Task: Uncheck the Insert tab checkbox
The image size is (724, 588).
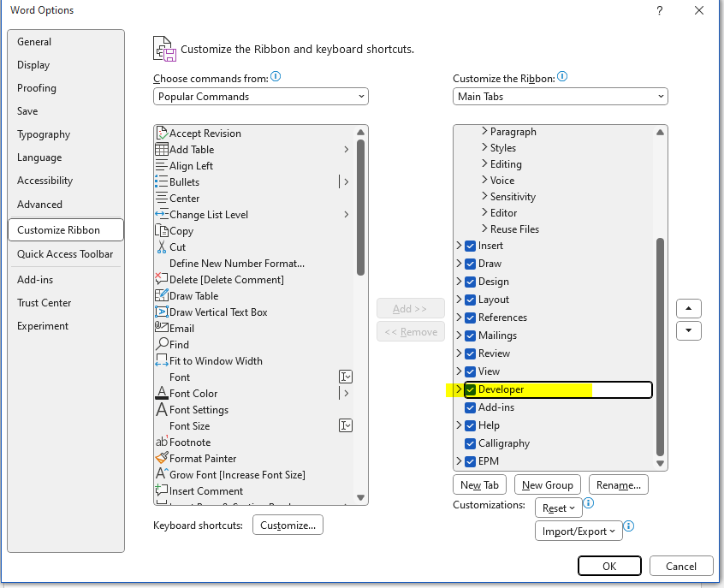Action: (x=470, y=246)
